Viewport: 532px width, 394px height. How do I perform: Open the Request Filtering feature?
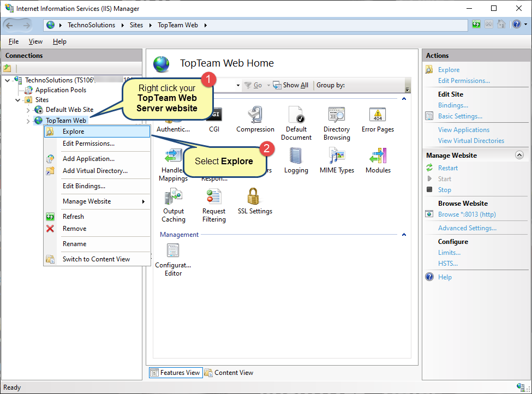[214, 206]
